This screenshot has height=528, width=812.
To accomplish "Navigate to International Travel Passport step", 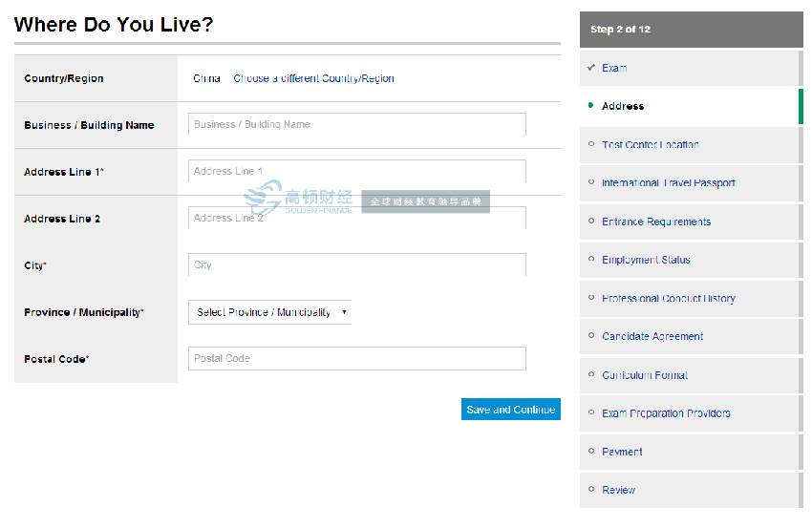I will 668,183.
